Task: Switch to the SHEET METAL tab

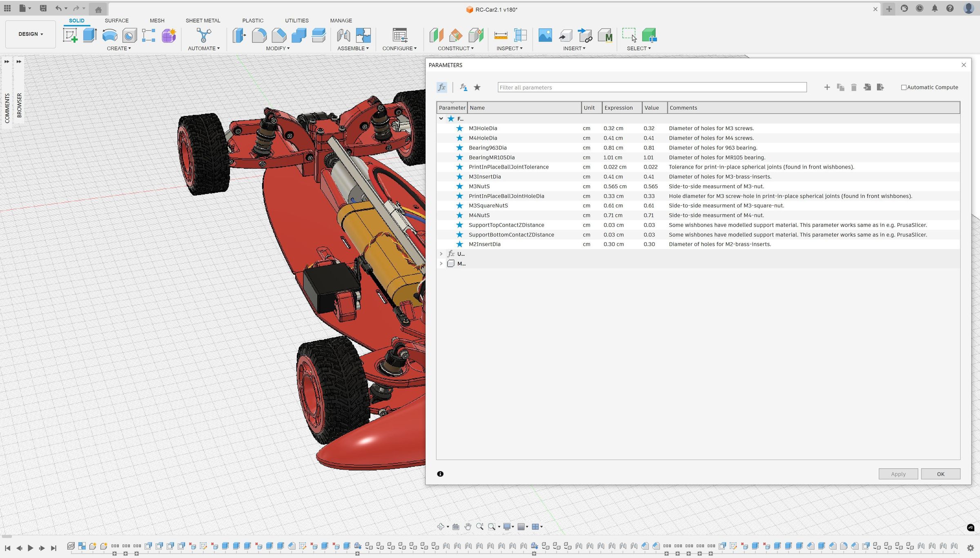Action: pos(203,20)
